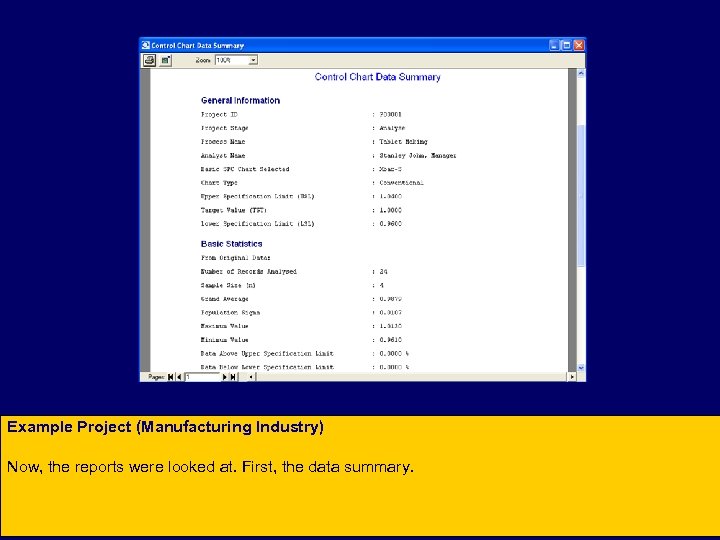Screen dimensions: 720x540
Task: Click the report title Control Chart Data Summary
Action: pyautogui.click(x=377, y=77)
